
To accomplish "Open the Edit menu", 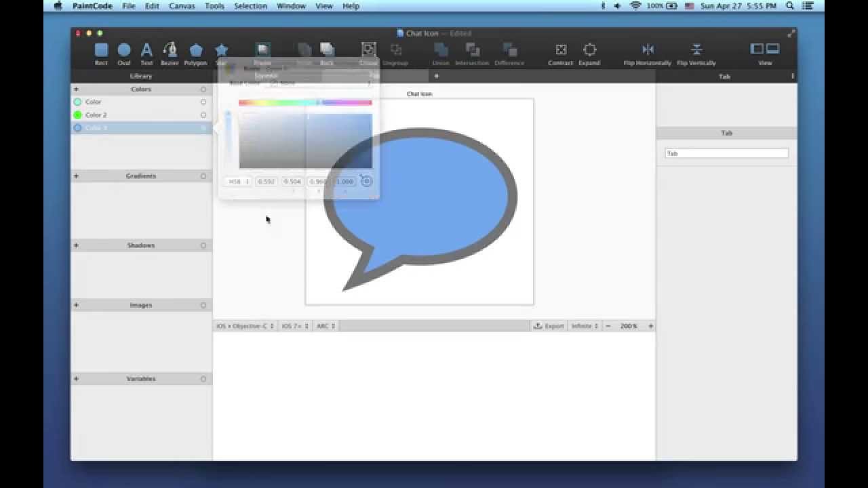I will 152,5.
